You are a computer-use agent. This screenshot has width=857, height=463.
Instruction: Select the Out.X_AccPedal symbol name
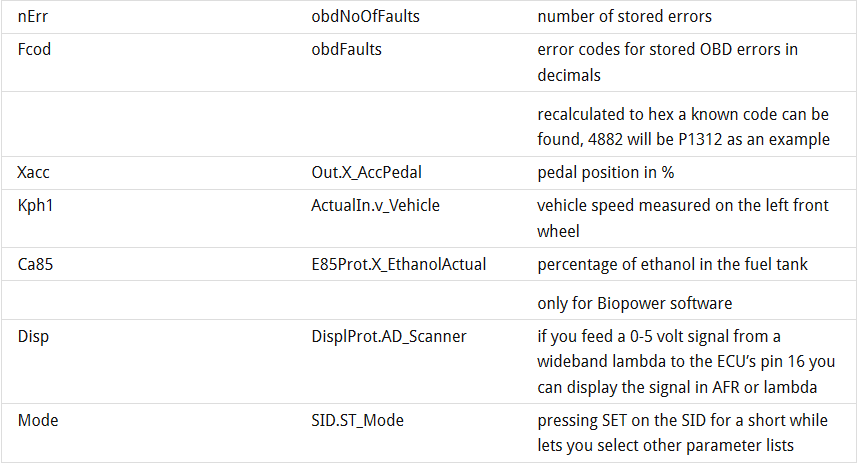(x=365, y=172)
